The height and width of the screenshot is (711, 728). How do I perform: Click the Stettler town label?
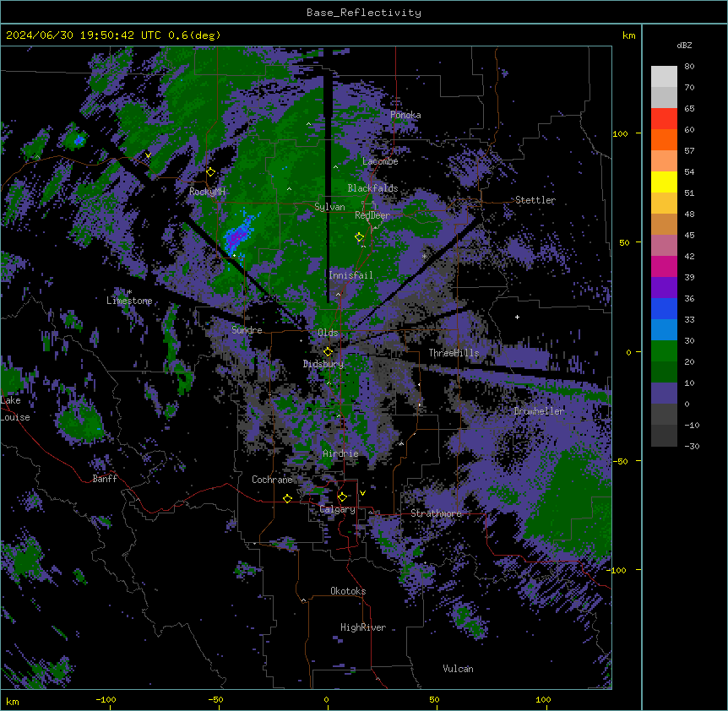[535, 200]
